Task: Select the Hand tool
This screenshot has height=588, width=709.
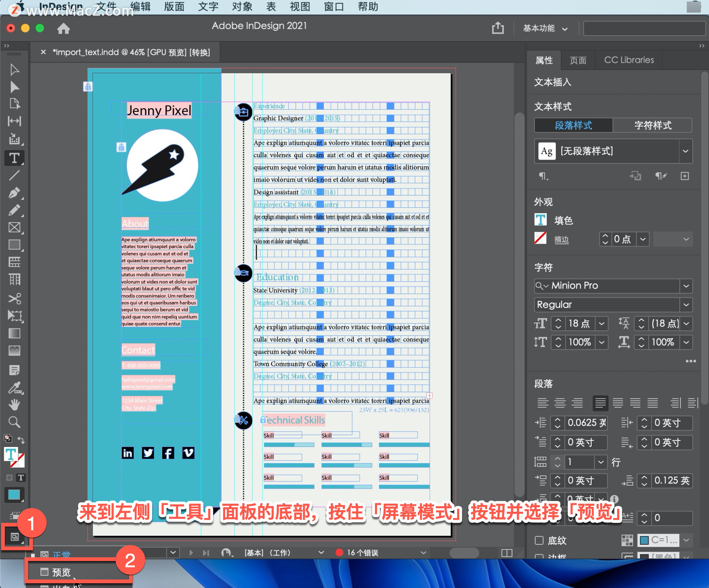Action: (14, 405)
